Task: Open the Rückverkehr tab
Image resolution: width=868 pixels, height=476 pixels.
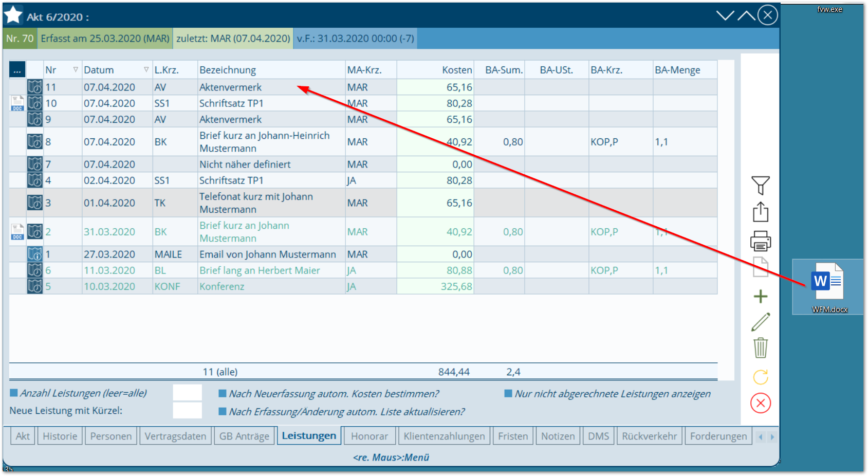Action: (650, 436)
